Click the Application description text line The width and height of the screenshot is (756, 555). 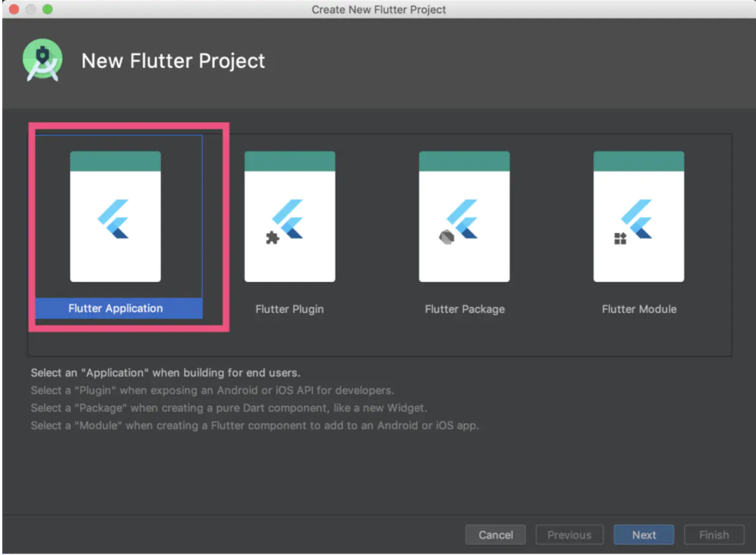(x=165, y=373)
